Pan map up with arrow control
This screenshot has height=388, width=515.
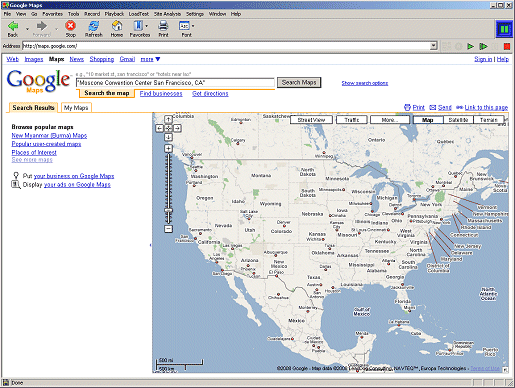coord(168,119)
